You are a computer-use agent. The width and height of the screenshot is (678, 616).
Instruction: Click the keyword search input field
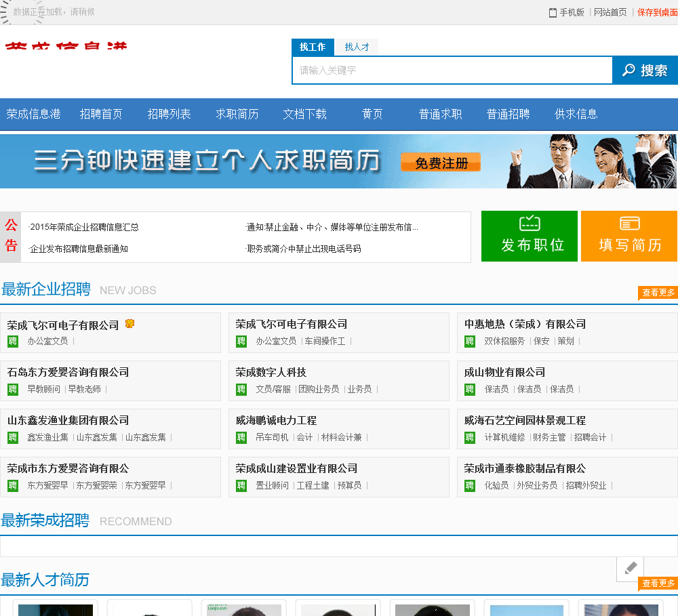(452, 70)
